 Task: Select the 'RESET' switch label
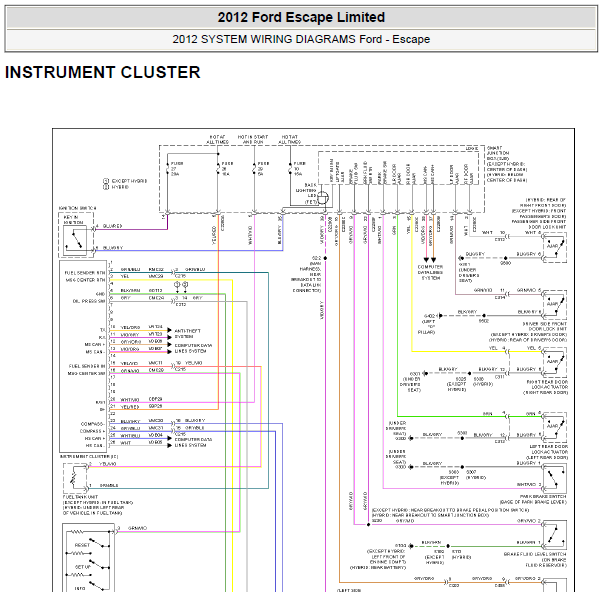tap(82, 545)
